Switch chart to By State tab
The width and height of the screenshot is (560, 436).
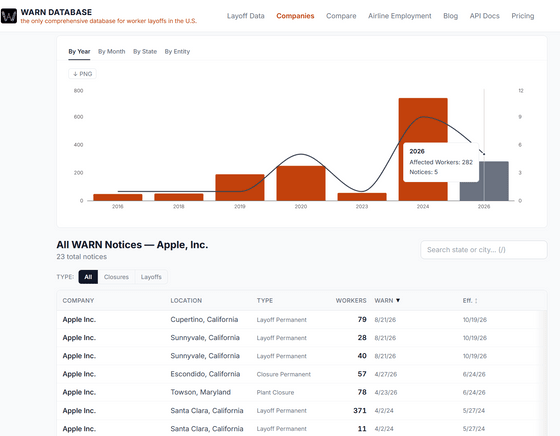(145, 51)
